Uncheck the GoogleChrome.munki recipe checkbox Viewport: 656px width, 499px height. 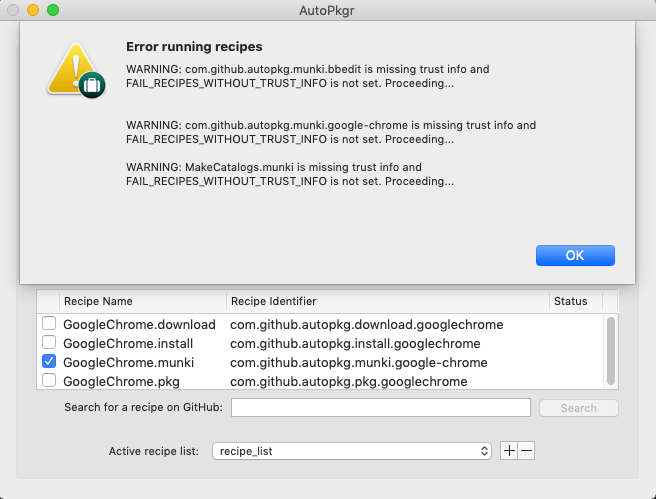click(49, 362)
